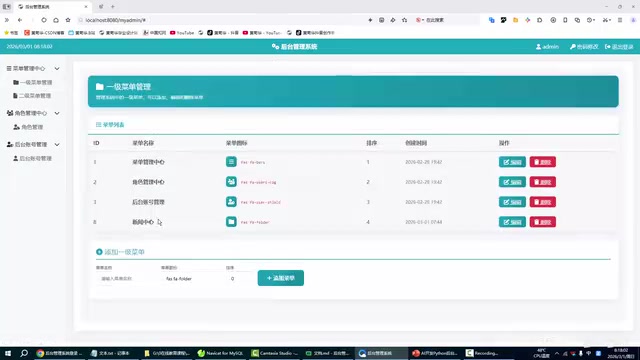Click the taskbar clock in system tray
Viewport: 640px width, 360px height.
pos(621,353)
